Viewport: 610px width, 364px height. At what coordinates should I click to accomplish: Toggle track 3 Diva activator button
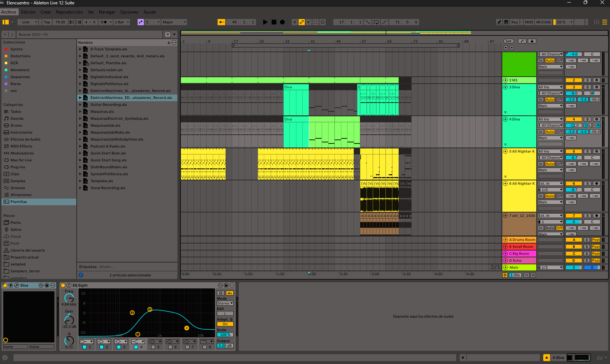(x=573, y=87)
